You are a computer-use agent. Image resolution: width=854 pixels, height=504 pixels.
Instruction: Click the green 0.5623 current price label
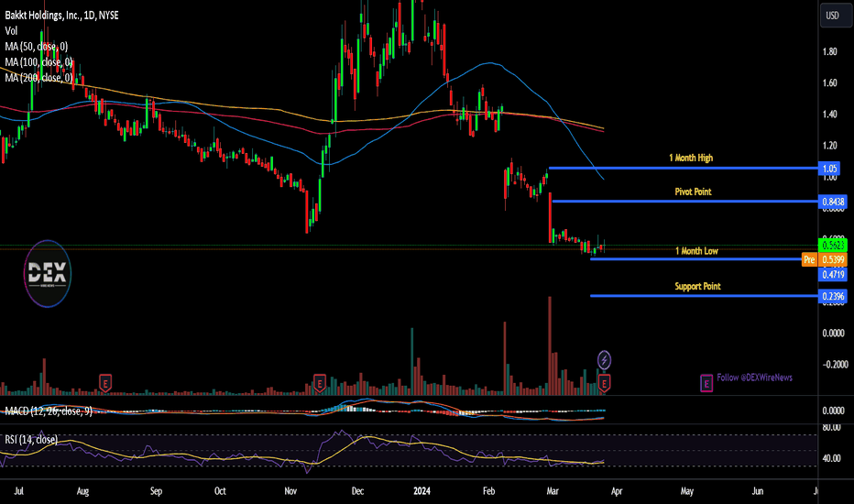click(x=833, y=246)
